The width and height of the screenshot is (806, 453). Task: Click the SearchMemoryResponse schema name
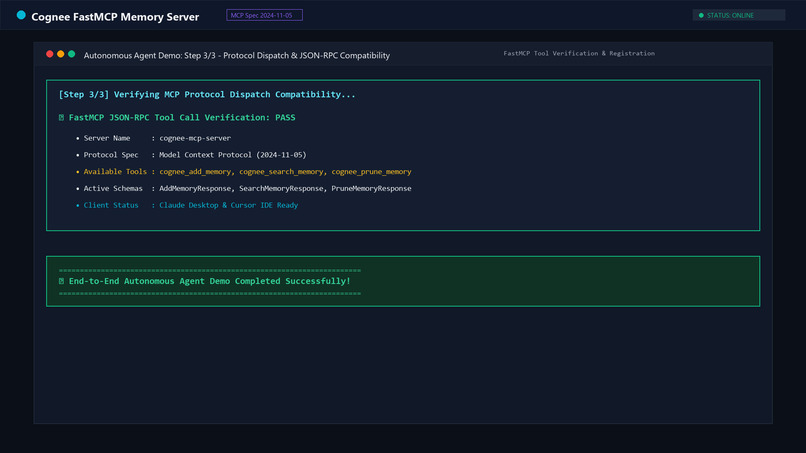[x=281, y=189]
